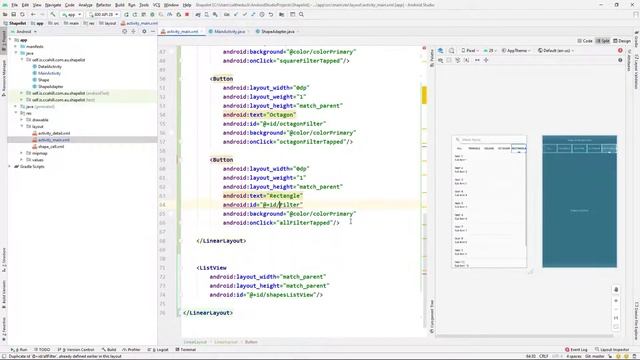Open the Profiler tool window
Viewport: 640px width, 360px height.
pos(131,350)
